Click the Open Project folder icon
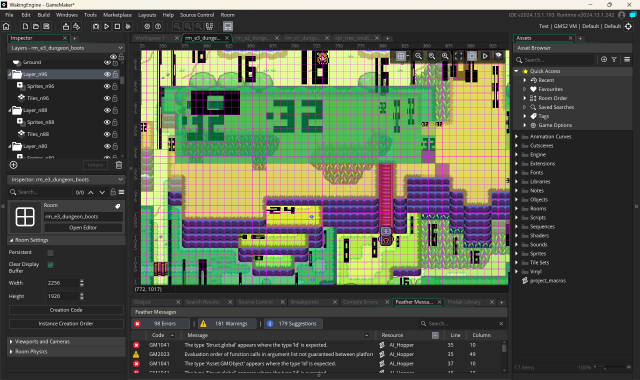Screen dimensions: 640x380 36,27
